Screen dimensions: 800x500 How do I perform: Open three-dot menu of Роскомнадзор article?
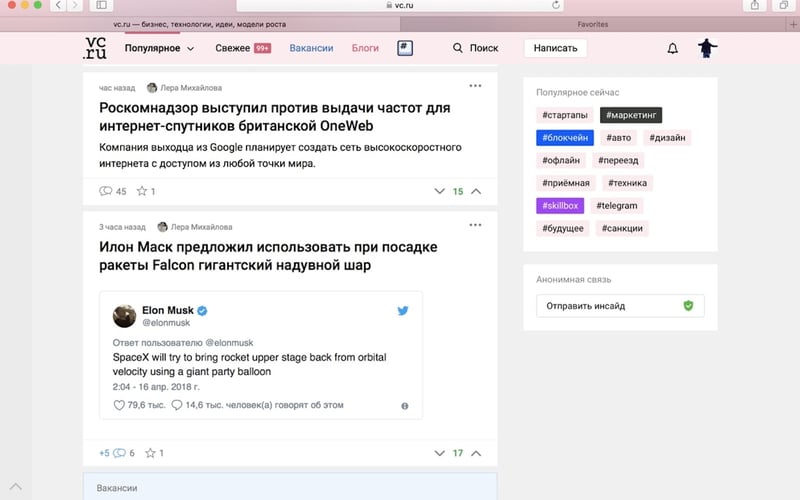pyautogui.click(x=475, y=86)
